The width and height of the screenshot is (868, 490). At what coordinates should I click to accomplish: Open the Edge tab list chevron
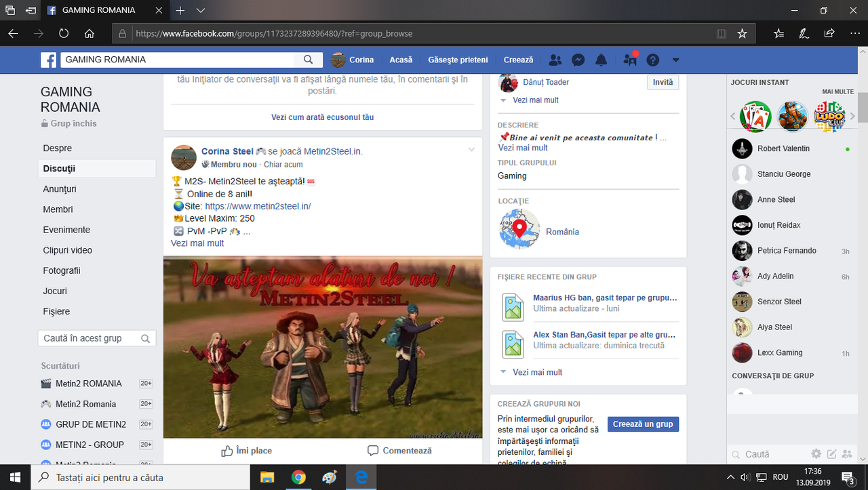[x=201, y=11]
